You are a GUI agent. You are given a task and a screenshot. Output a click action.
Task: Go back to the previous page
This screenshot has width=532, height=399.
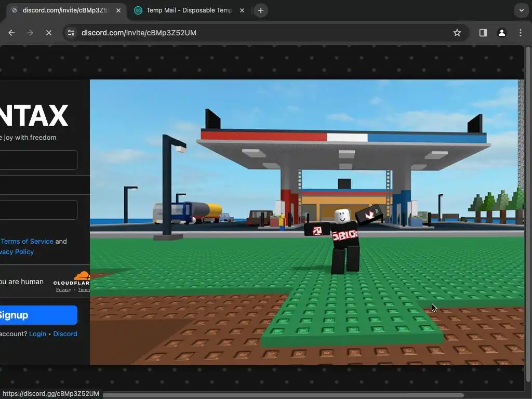pos(11,33)
